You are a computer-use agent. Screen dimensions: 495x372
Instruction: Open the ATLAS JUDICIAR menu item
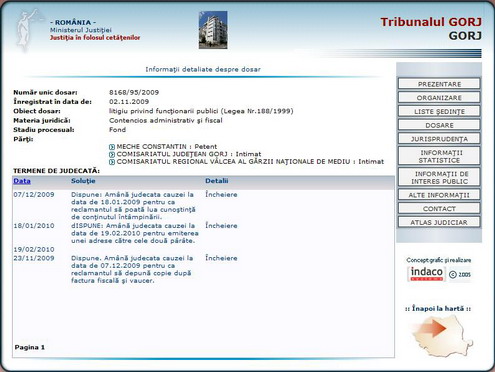point(439,222)
